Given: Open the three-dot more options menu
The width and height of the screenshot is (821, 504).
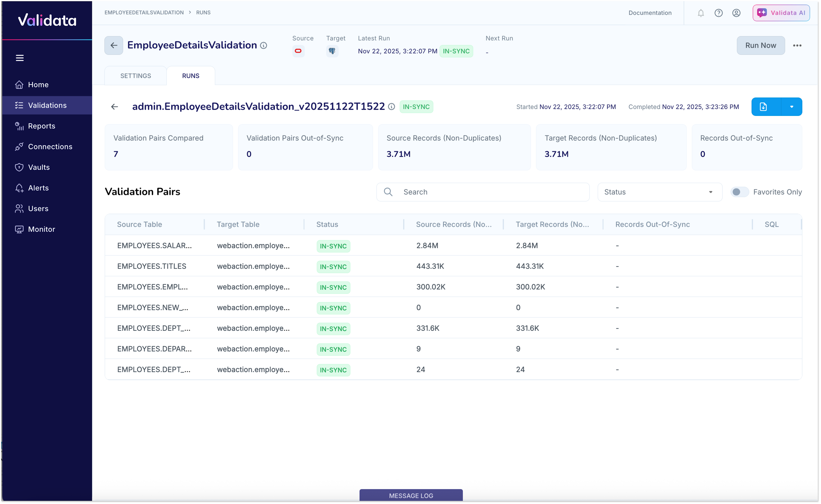Looking at the screenshot, I should coord(797,46).
